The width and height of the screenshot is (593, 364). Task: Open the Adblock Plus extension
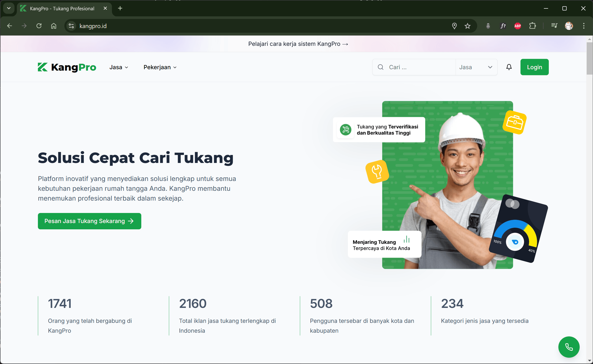(x=517, y=26)
